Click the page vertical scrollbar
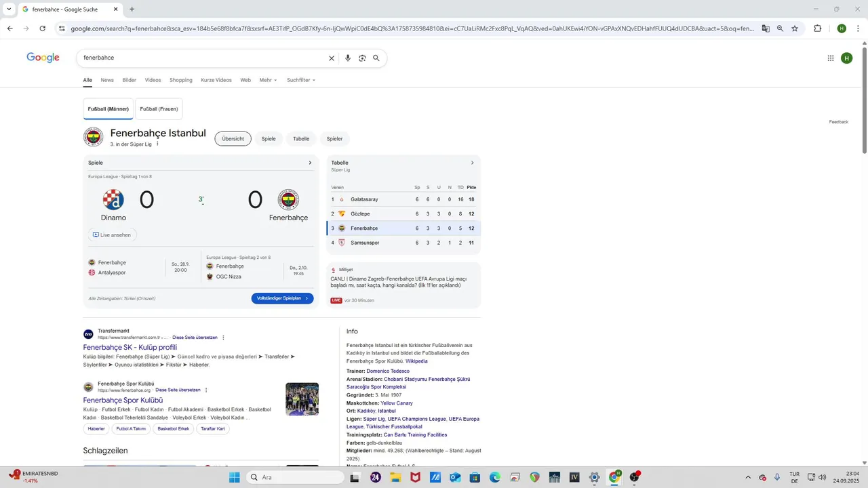Viewport: 868px width, 488px height. pos(864,100)
